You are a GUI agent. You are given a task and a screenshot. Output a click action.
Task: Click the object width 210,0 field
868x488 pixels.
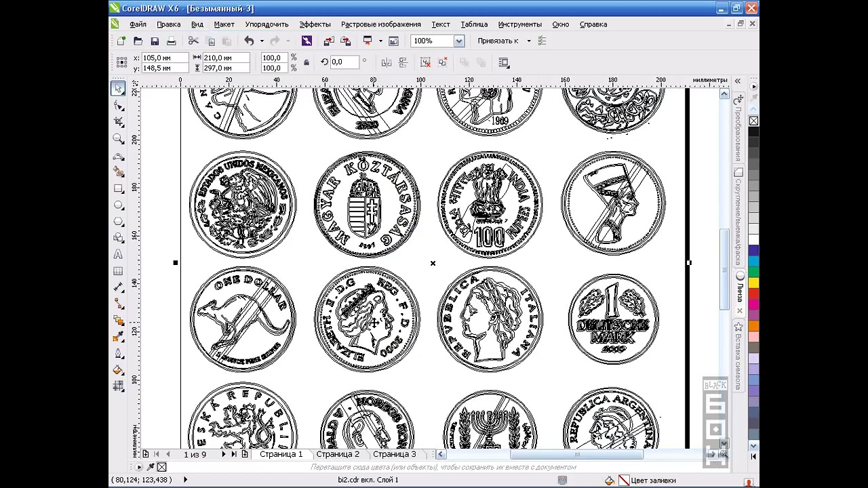[226, 58]
